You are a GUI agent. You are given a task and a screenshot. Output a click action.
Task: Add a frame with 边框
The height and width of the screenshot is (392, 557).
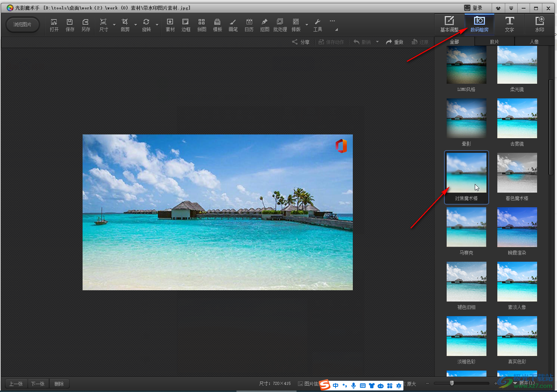186,25
